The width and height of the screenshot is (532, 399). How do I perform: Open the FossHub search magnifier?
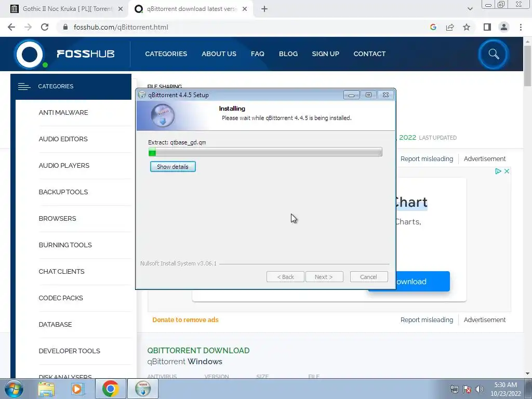click(494, 54)
